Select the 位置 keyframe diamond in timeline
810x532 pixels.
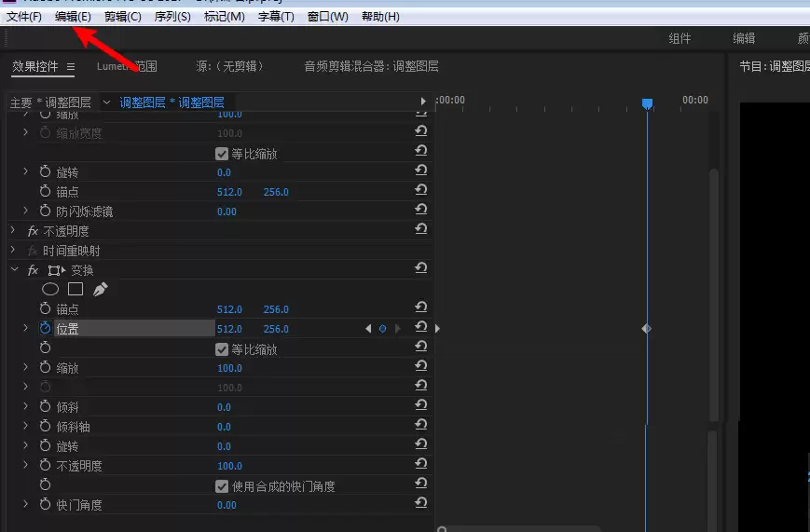647,329
